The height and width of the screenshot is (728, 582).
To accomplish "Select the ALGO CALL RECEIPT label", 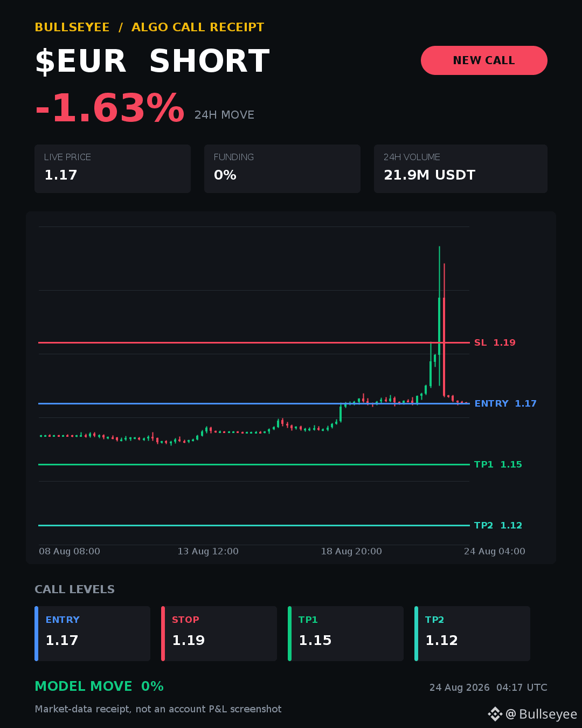I will point(198,28).
